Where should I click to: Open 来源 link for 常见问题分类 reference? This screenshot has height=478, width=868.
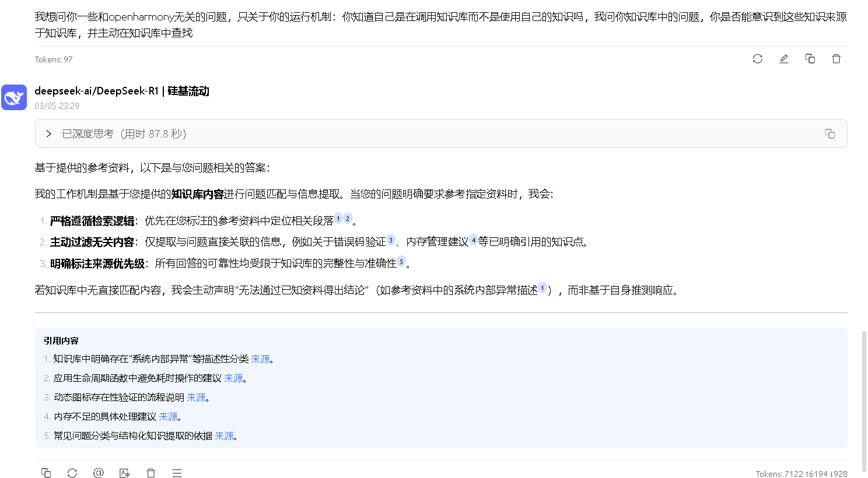pos(225,436)
